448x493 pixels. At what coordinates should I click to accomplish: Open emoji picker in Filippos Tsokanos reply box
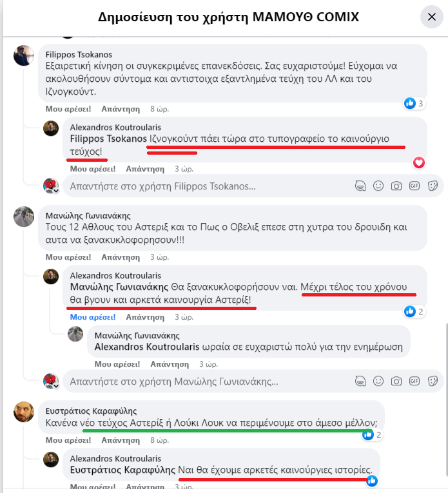[378, 186]
